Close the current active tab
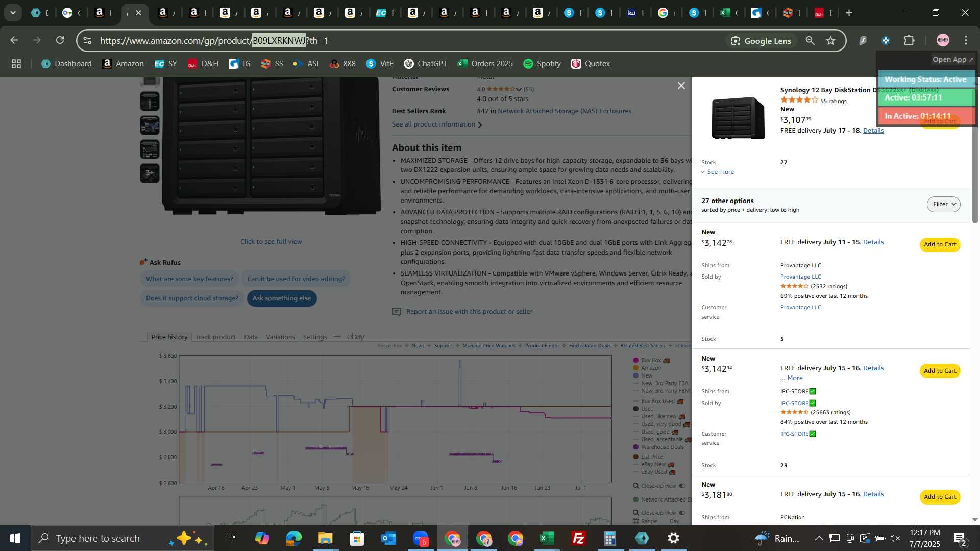This screenshot has height=551, width=980. pos(138,13)
